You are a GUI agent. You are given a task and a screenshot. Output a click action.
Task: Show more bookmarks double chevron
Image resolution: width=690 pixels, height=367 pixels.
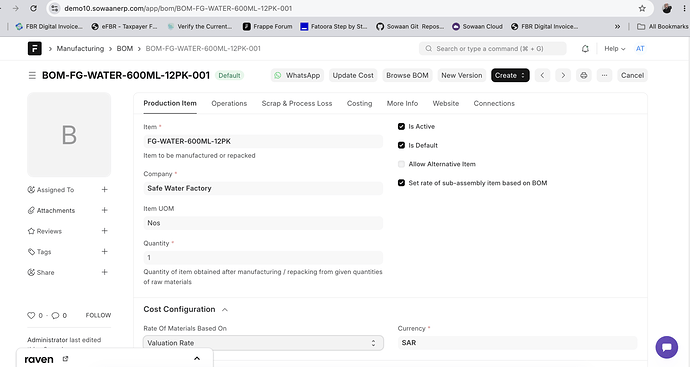tap(617, 27)
